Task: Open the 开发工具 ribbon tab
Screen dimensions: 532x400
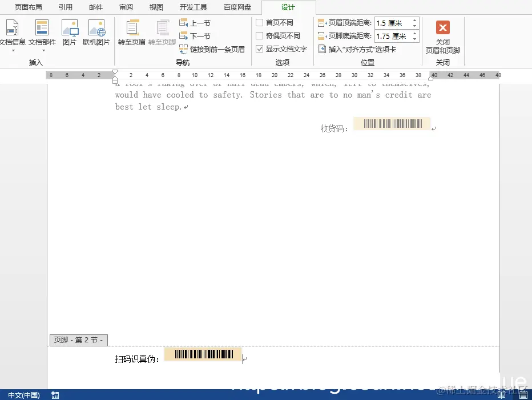Action: point(193,7)
